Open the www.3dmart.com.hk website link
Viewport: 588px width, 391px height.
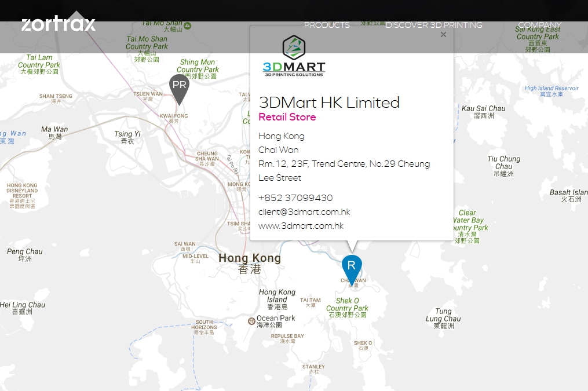[301, 226]
